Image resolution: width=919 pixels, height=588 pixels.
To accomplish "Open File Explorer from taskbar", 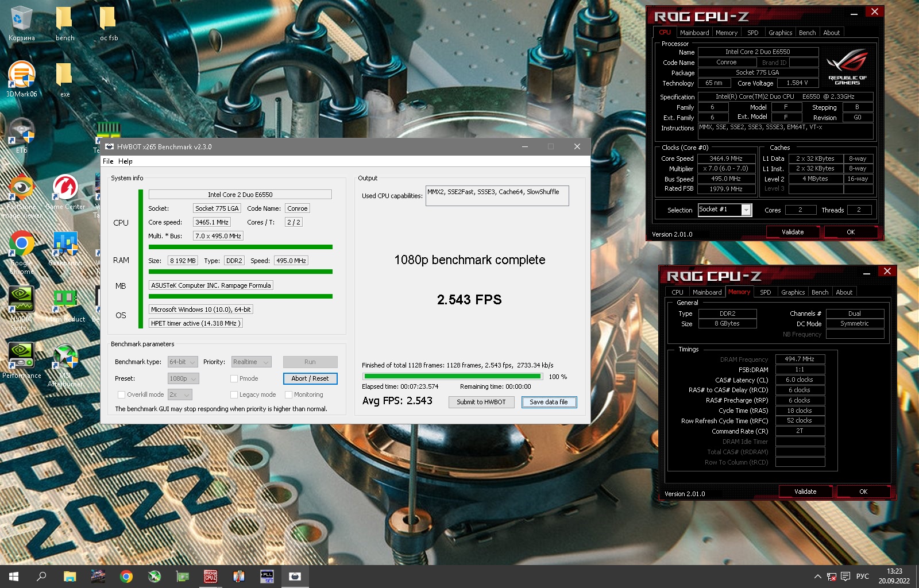I will tap(69, 577).
